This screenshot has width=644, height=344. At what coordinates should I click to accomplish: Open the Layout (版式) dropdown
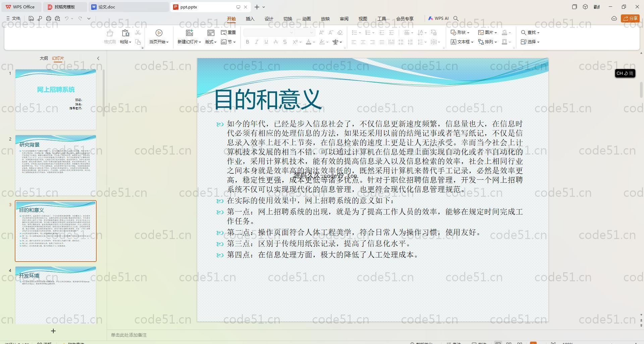click(x=211, y=42)
